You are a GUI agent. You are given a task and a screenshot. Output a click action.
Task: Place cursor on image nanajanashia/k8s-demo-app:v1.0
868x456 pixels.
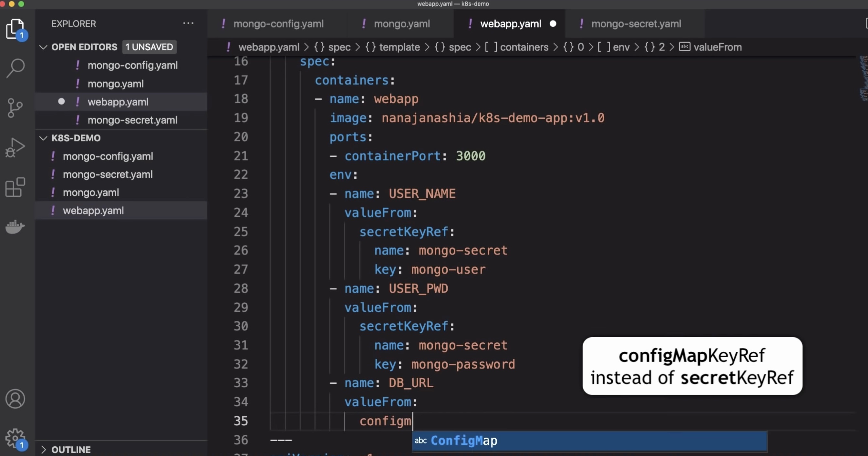click(x=493, y=118)
